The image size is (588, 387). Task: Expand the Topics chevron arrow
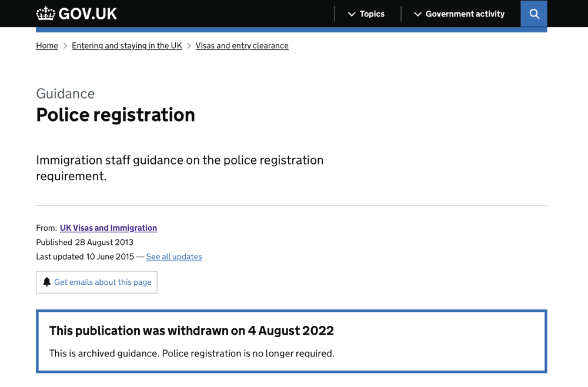point(352,14)
